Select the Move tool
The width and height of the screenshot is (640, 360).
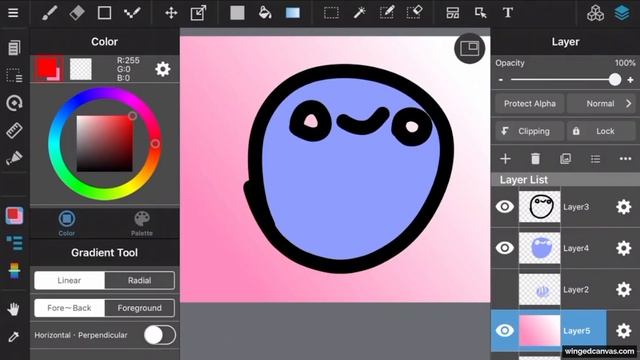(x=171, y=13)
